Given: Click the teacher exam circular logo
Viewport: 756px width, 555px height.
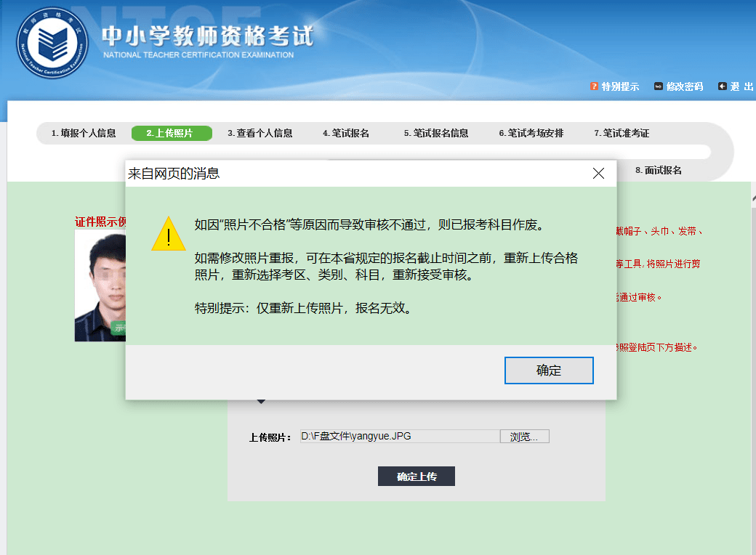Looking at the screenshot, I should click(52, 43).
